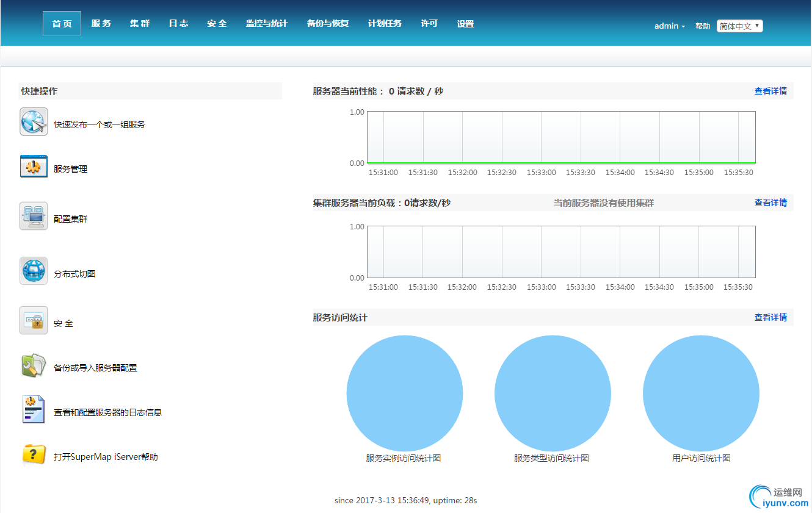The image size is (812, 513).
Task: View details for cluster server load
Action: (x=770, y=203)
